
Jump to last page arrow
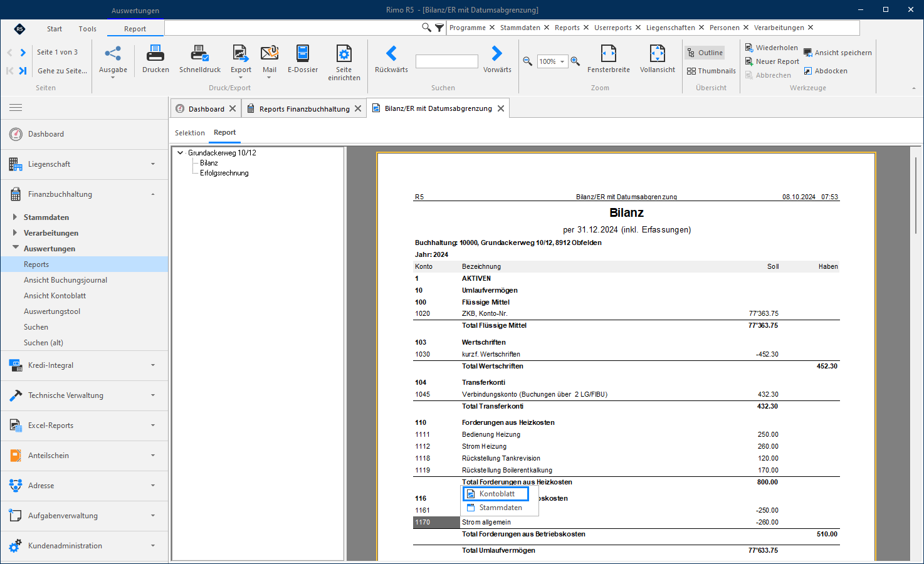coord(23,71)
